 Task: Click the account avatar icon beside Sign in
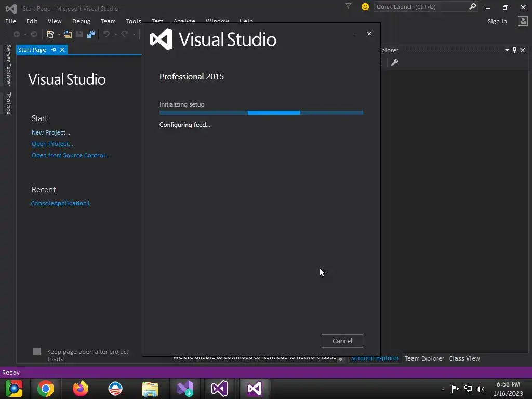click(523, 21)
